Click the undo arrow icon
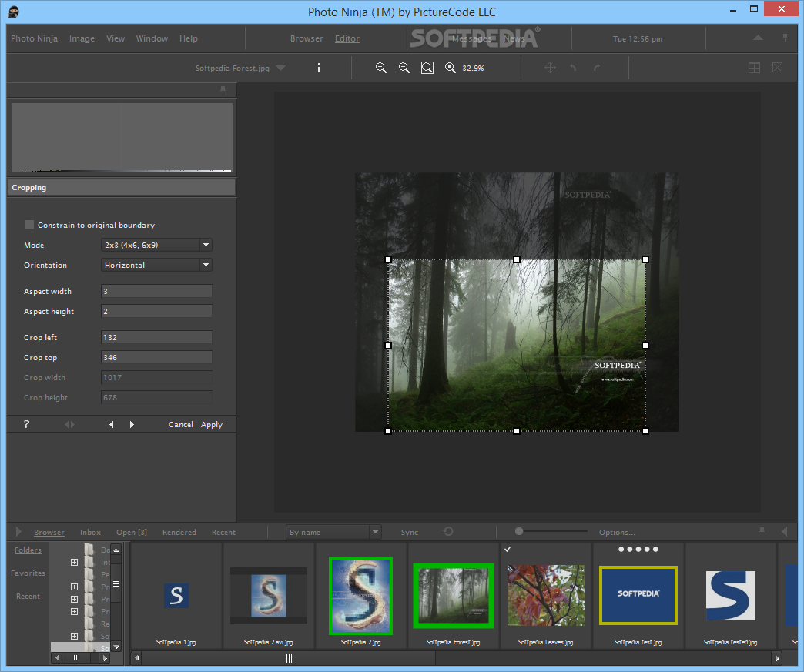 point(573,68)
